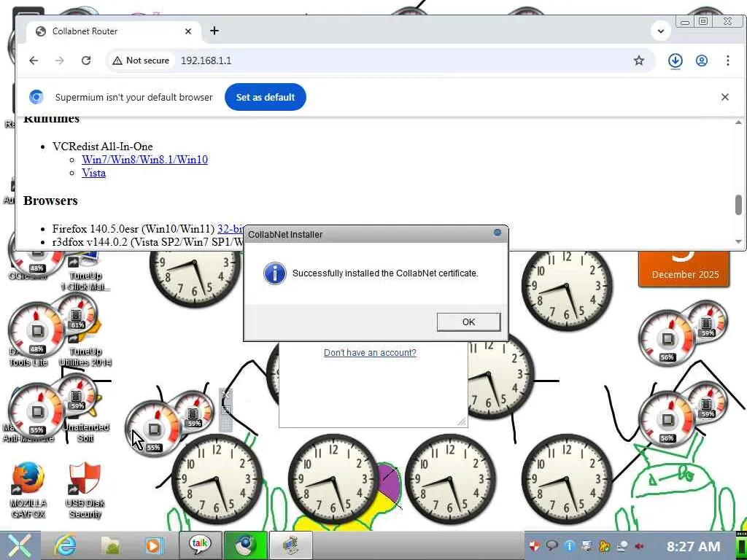Expand the tab search dropdown
This screenshot has width=747, height=560.
pyautogui.click(x=661, y=31)
